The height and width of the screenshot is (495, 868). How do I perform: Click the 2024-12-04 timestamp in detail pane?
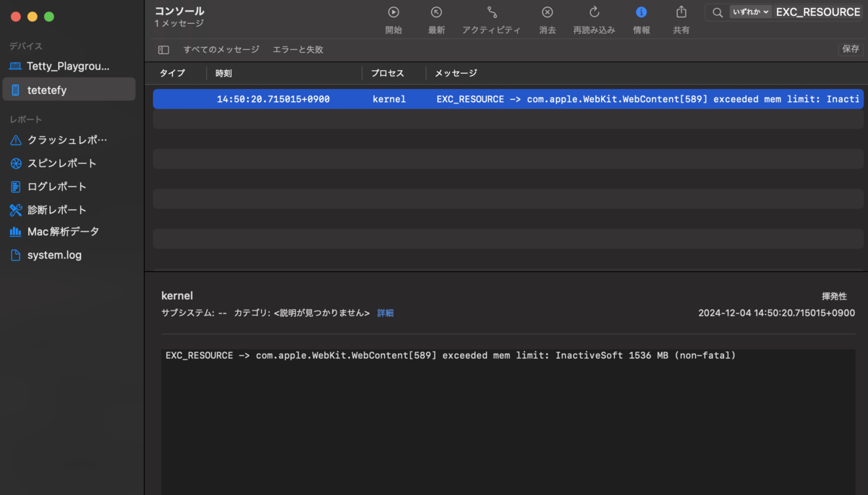tap(777, 313)
